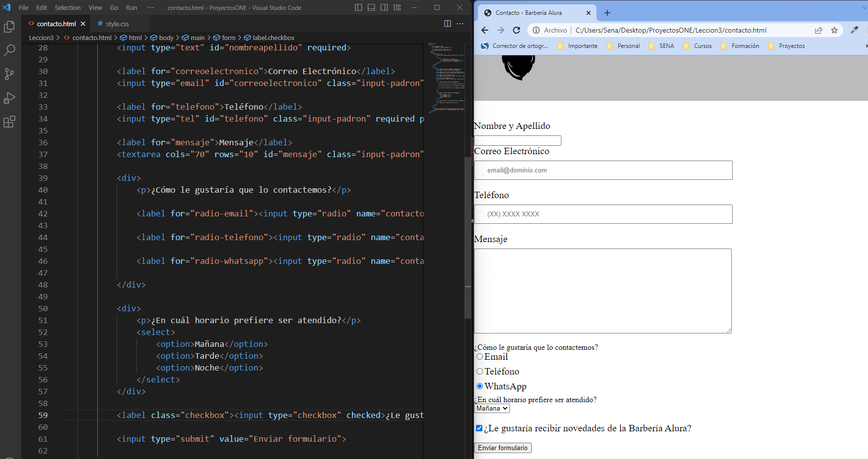Viewport: 868px width, 459px height.
Task: View site information icon in address bar
Action: tap(536, 30)
